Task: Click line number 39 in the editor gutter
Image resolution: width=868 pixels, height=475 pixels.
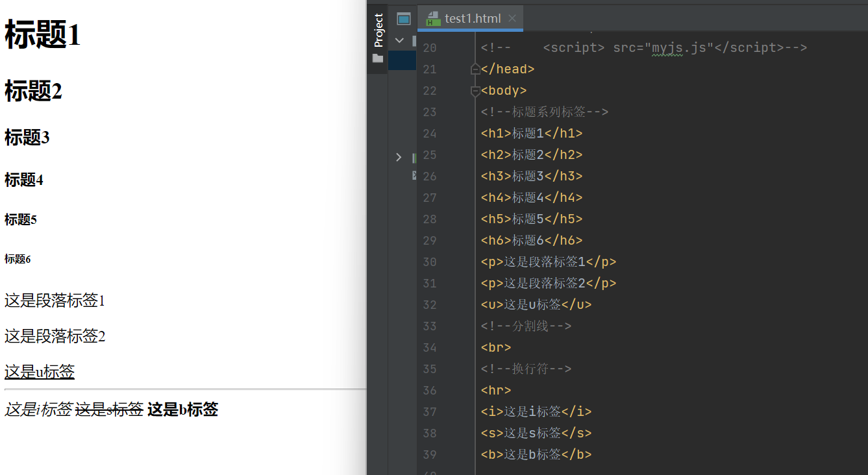Action: 430,455
